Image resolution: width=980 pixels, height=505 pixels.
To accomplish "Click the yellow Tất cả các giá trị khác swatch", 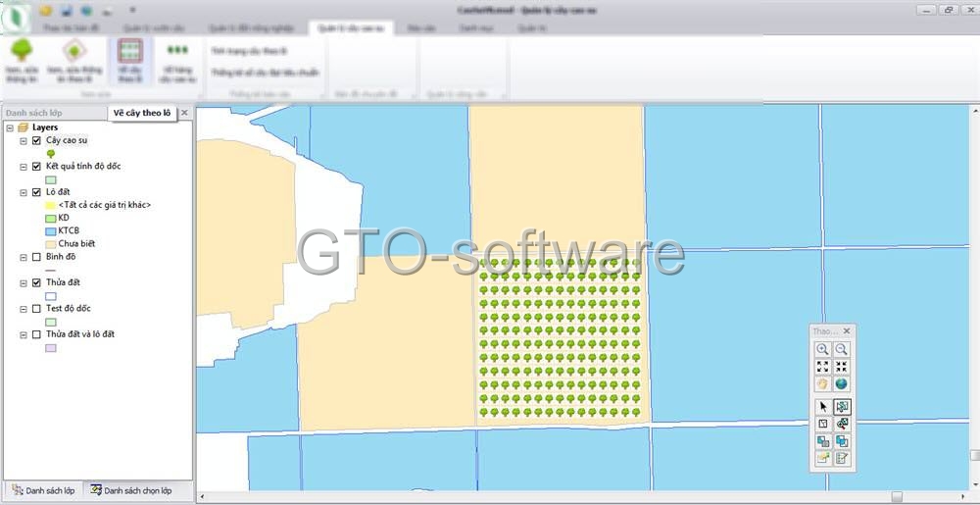I will coord(51,205).
